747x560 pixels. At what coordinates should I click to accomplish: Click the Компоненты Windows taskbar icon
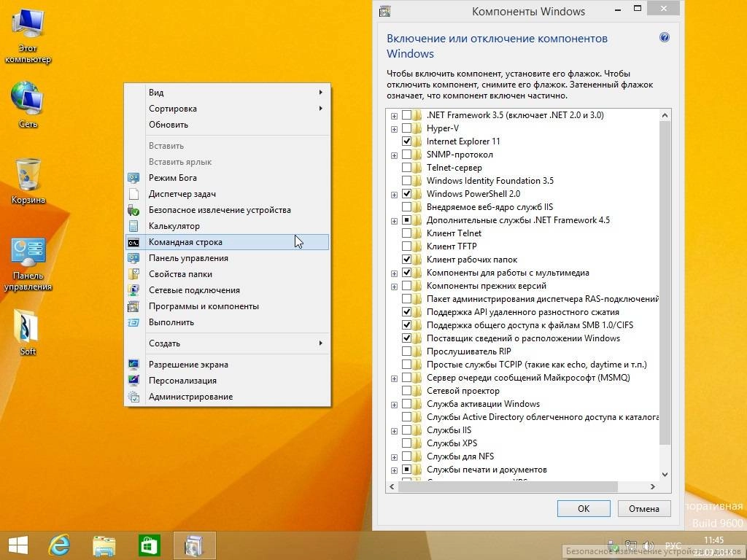[x=194, y=545]
